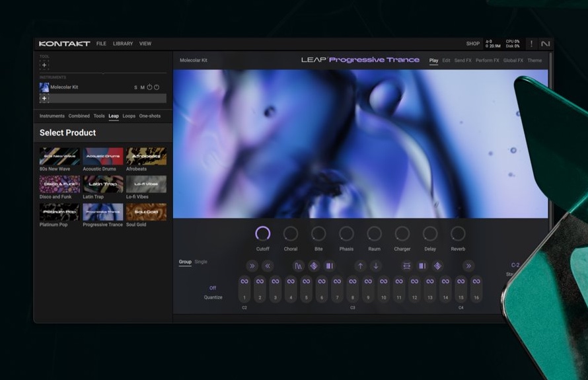Switch to the Edit tab
This screenshot has width=588, height=380.
tap(446, 60)
